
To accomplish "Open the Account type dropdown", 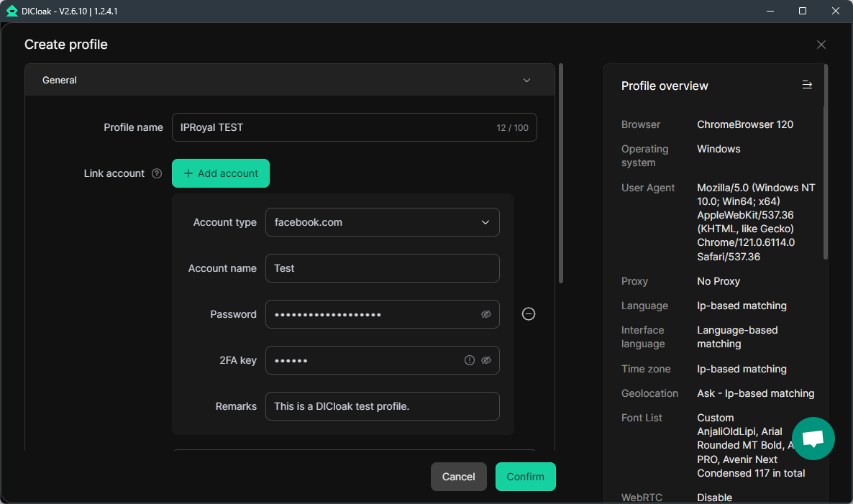I will coord(383,222).
